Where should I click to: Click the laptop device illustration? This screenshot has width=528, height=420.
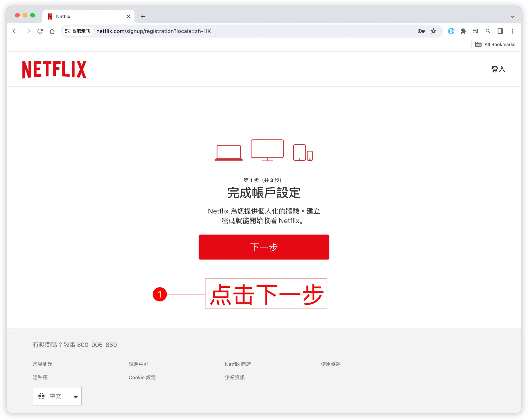(229, 153)
